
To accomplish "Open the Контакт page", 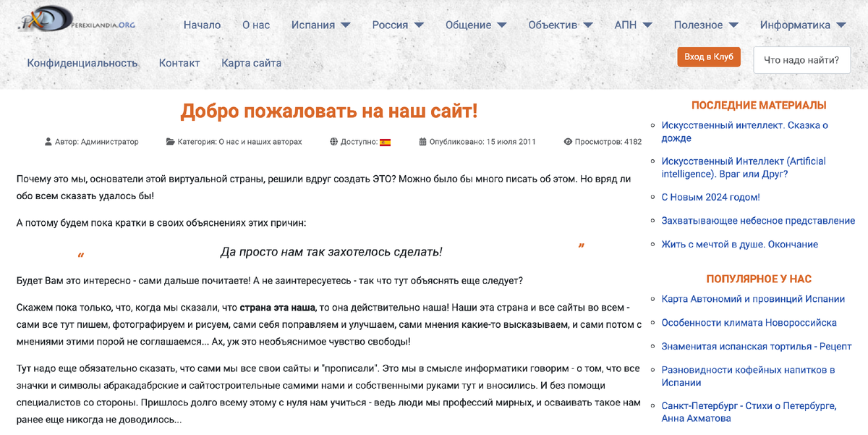I will click(179, 63).
